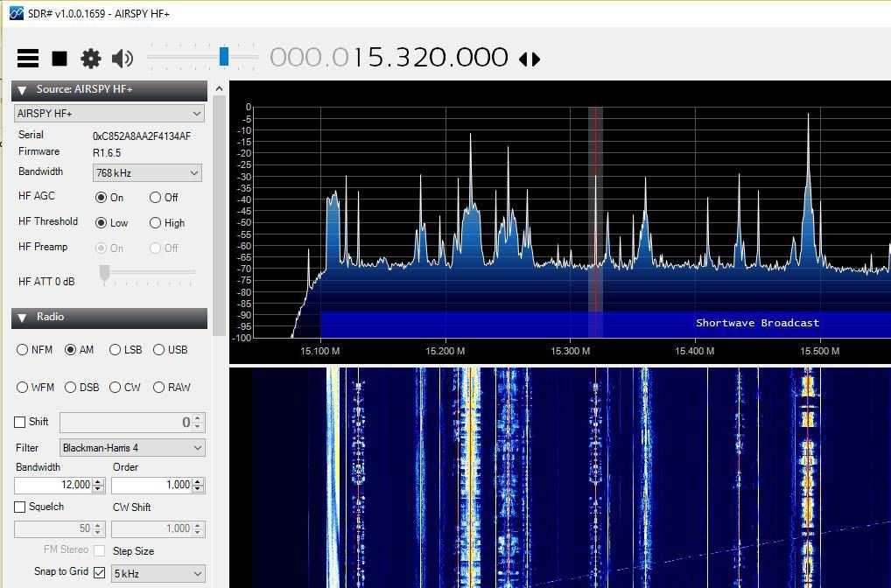Click the SDR# application icon in the title bar

tap(17, 13)
